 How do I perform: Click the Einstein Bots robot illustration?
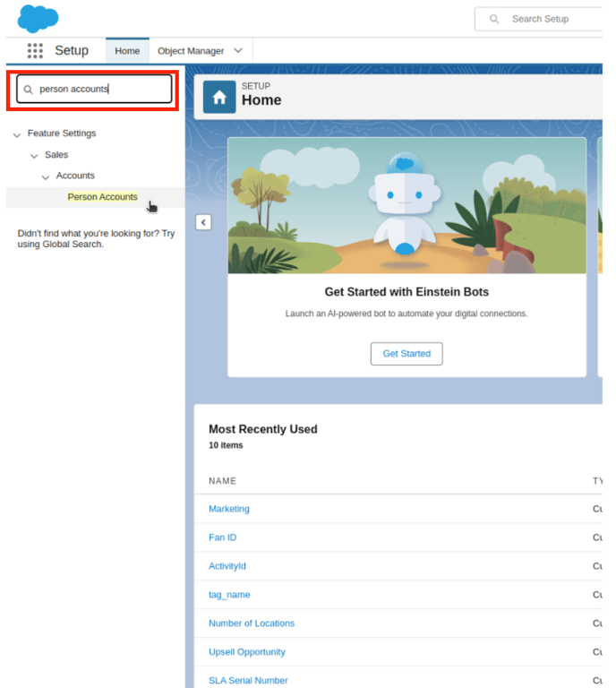tap(406, 205)
